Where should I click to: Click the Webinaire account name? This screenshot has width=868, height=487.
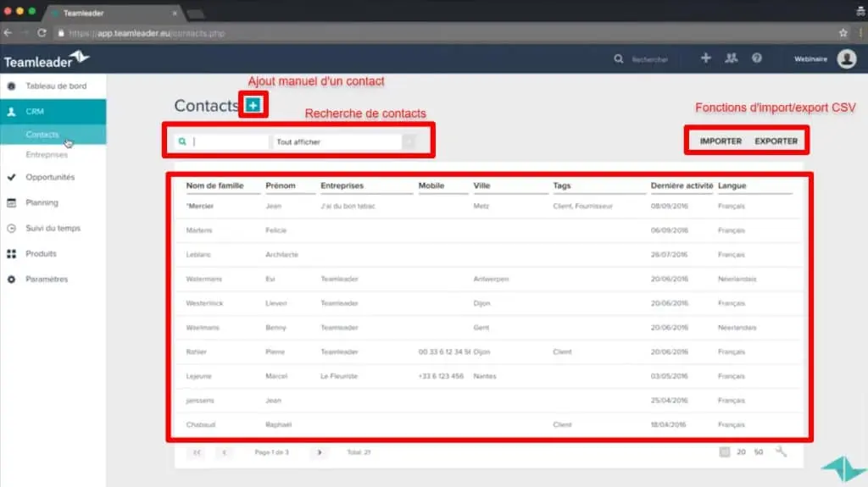coord(810,58)
